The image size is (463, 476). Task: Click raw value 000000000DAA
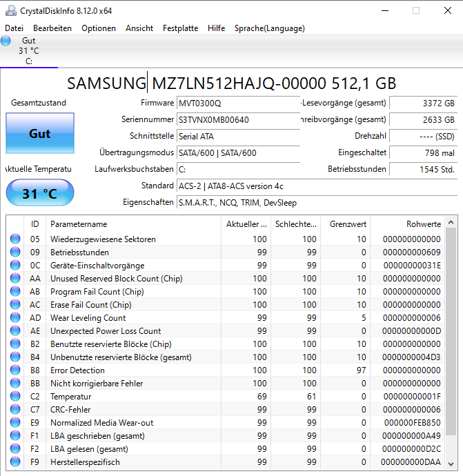[x=411, y=462]
